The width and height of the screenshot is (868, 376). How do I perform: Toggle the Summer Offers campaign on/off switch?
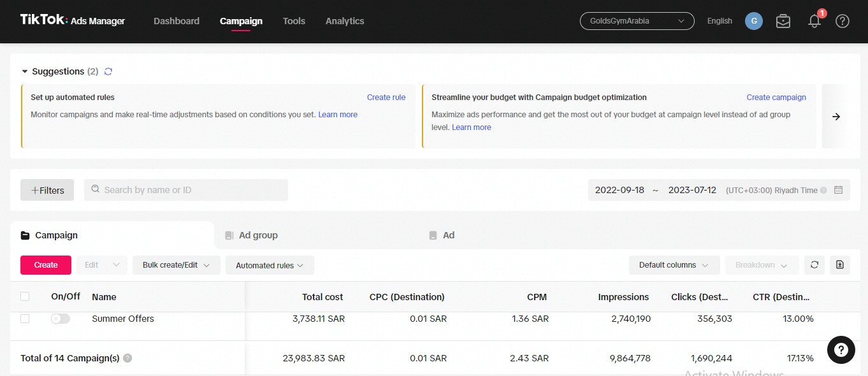coord(61,319)
